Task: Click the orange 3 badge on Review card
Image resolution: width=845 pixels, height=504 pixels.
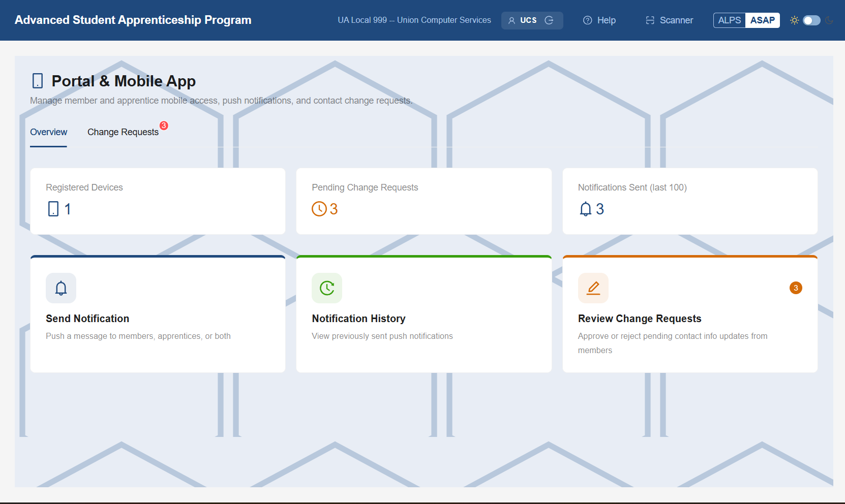Action: tap(796, 288)
